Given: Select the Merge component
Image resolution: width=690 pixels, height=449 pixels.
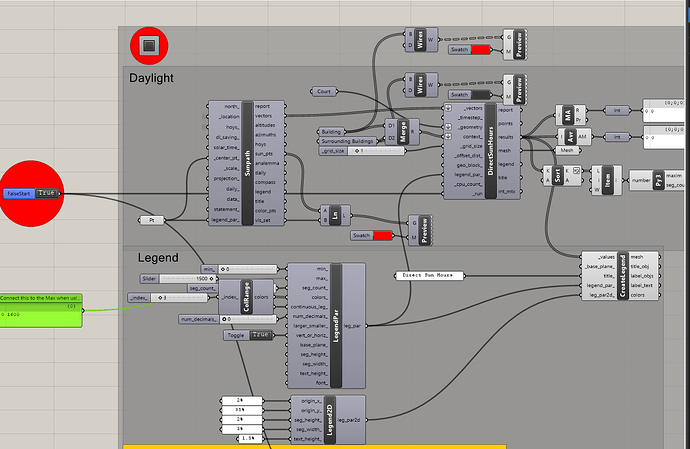Looking at the screenshot, I should tap(402, 132).
